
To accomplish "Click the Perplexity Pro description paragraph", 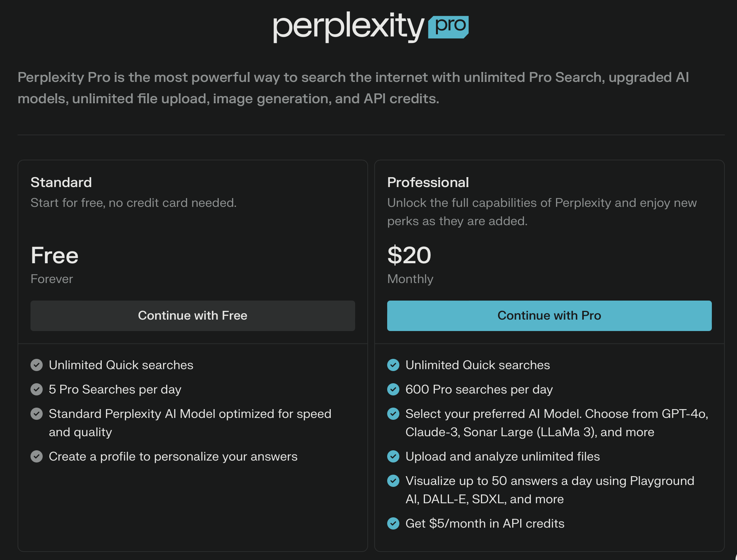I will tap(353, 88).
